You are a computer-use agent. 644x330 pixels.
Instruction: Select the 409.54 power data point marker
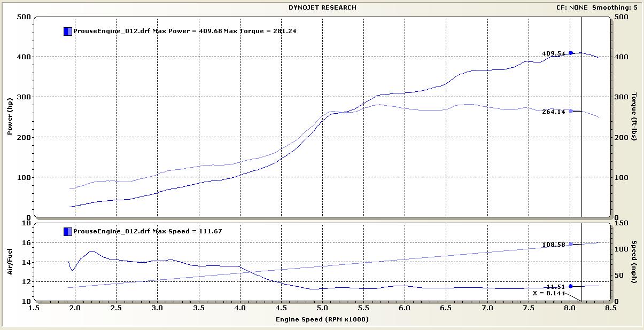pyautogui.click(x=571, y=53)
